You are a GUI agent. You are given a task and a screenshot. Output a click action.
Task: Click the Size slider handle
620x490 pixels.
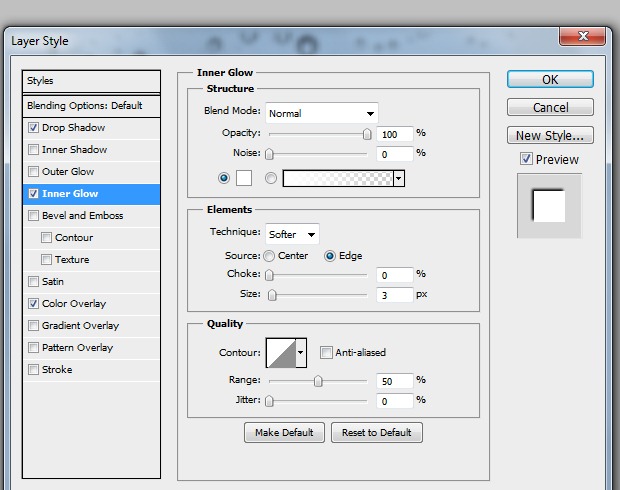click(272, 295)
